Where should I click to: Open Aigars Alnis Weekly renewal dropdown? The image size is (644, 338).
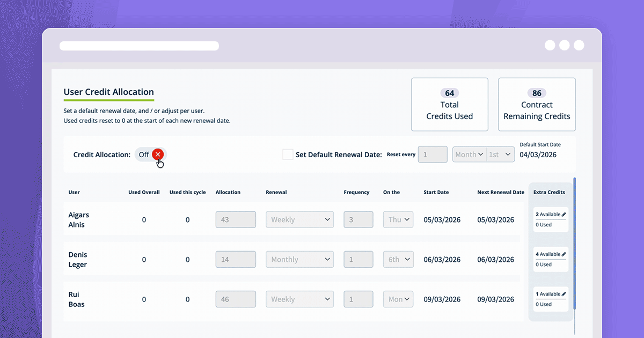(299, 219)
